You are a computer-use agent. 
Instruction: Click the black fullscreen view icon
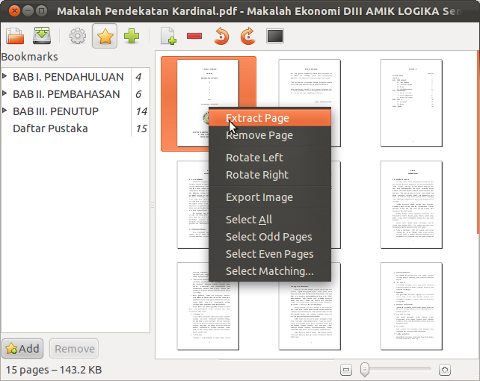point(275,36)
